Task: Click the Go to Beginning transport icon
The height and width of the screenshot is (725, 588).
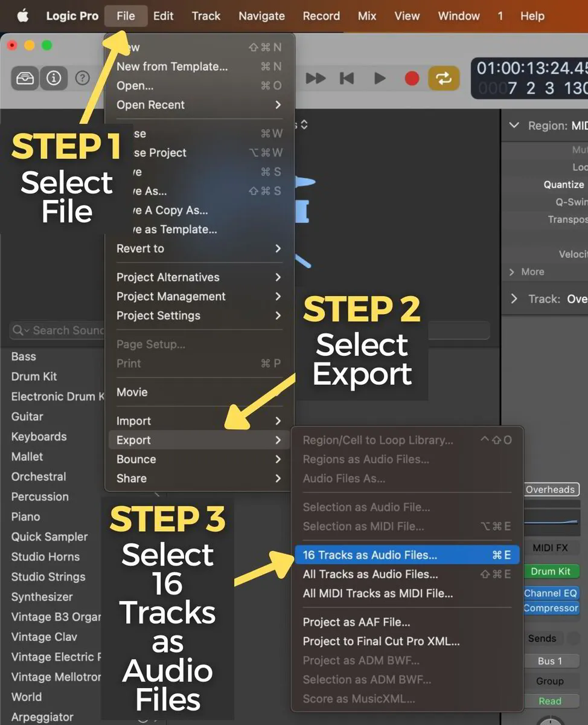Action: click(347, 78)
